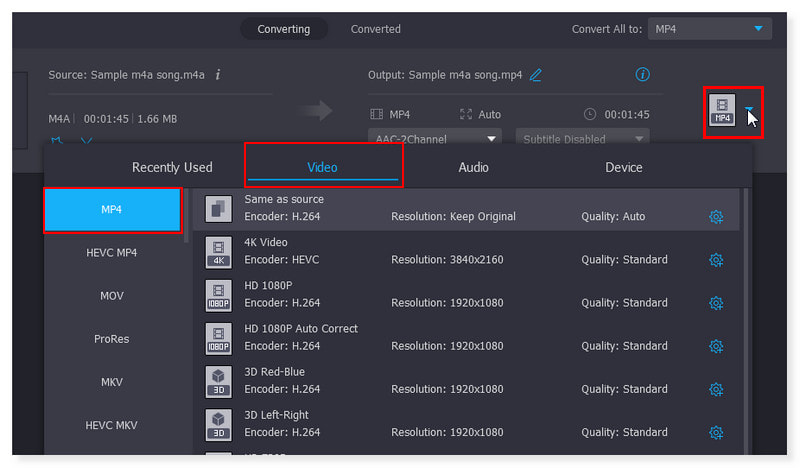This screenshot has width=800, height=468.
Task: Open settings gear for Same as source
Action: click(716, 217)
